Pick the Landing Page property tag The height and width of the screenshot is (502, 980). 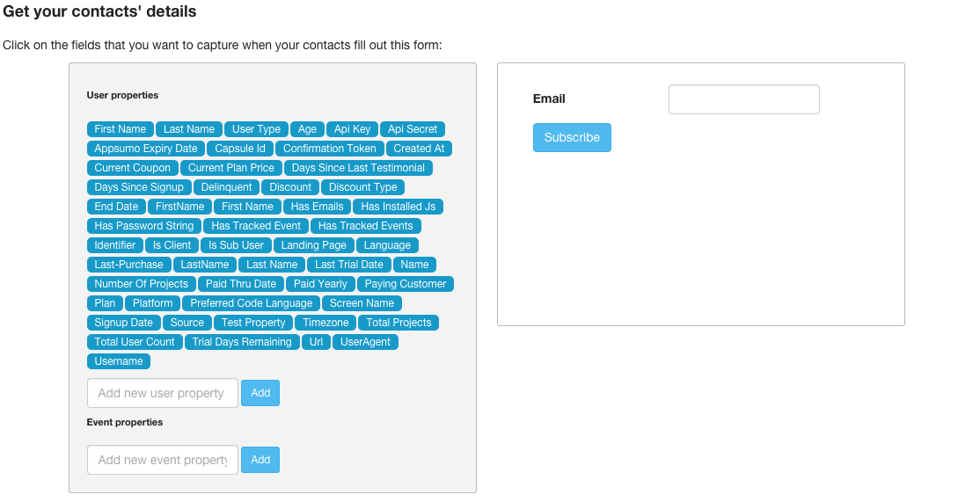[x=314, y=245]
